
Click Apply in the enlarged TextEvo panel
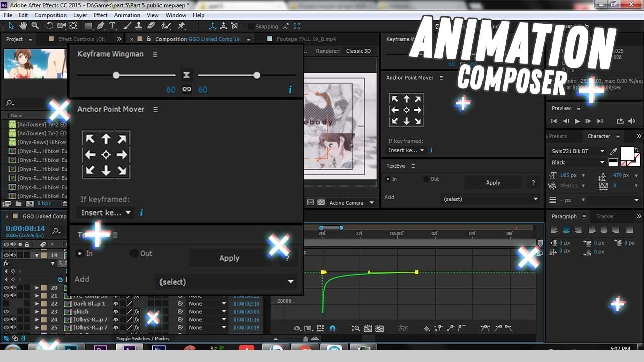tap(229, 258)
